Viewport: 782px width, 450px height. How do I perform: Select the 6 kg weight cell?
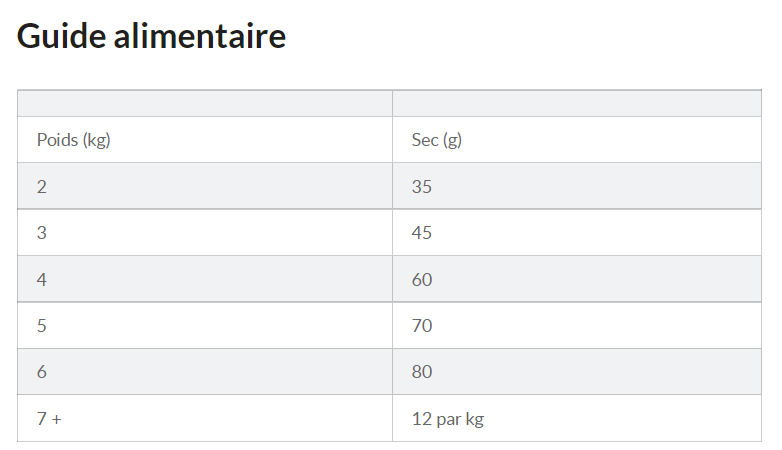[x=42, y=372]
